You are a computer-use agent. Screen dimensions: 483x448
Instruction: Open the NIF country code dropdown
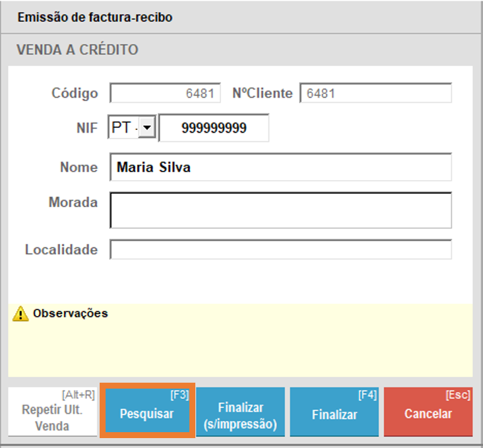146,129
